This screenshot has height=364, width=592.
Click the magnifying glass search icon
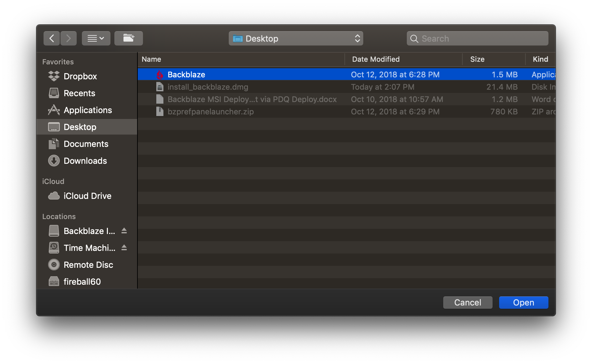click(414, 39)
